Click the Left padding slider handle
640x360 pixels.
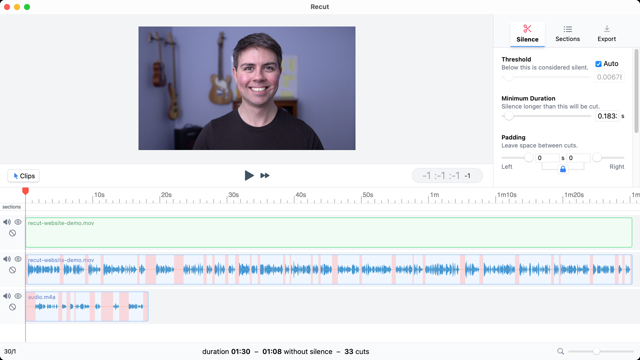(x=529, y=157)
